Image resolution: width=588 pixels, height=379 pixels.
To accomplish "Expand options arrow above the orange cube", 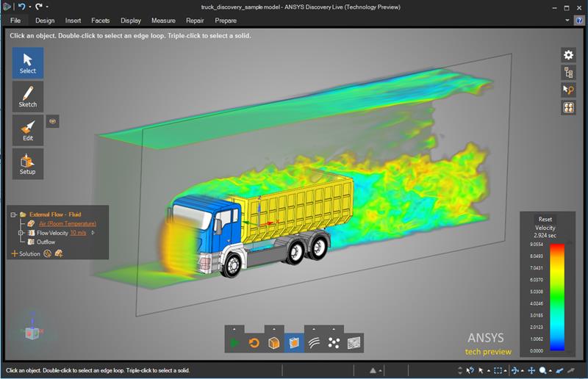I will pyautogui.click(x=274, y=329).
